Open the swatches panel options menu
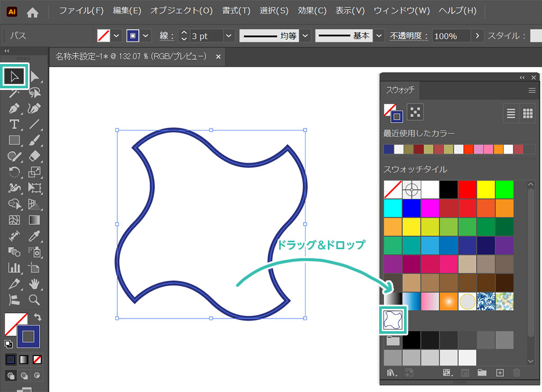Screen dimensions: 542x392 click(531, 90)
